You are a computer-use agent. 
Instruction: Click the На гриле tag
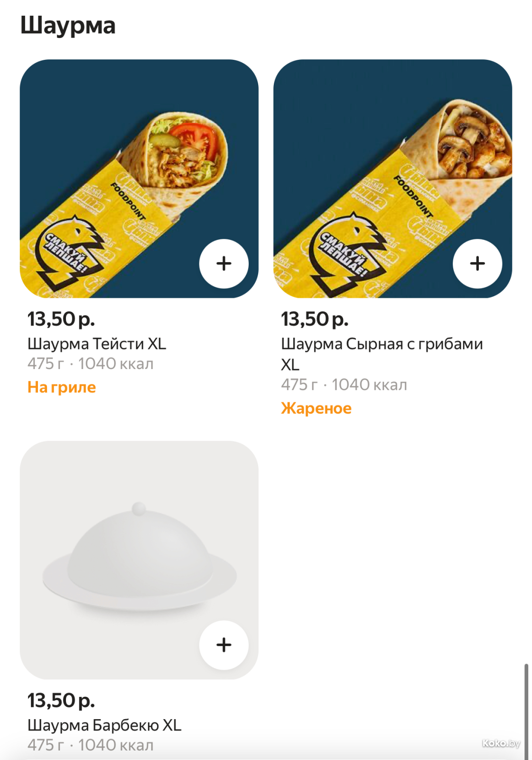tap(62, 387)
